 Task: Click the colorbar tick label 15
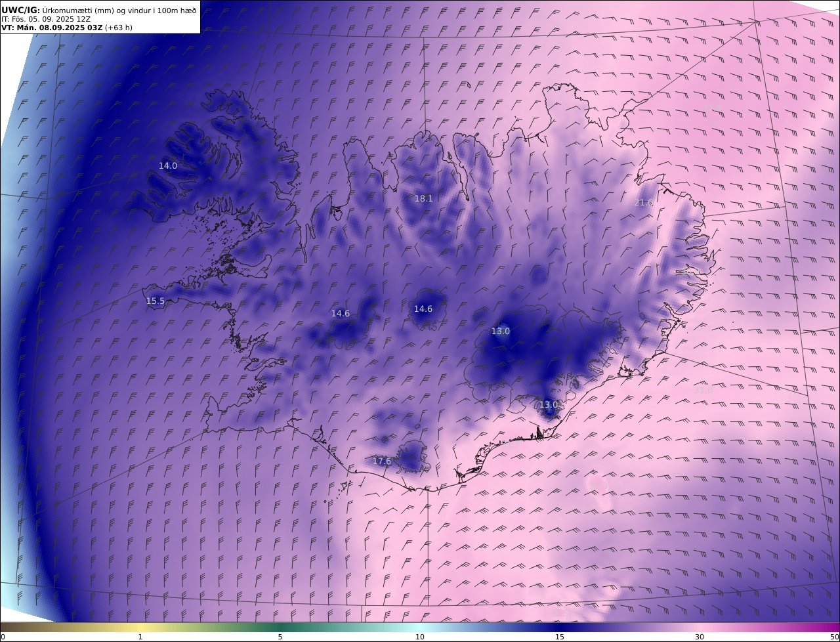coord(560,637)
